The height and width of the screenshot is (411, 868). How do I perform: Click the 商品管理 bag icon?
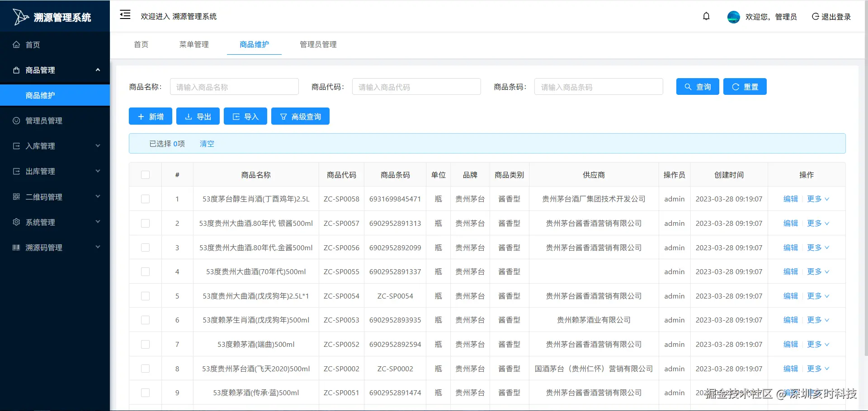click(x=16, y=70)
